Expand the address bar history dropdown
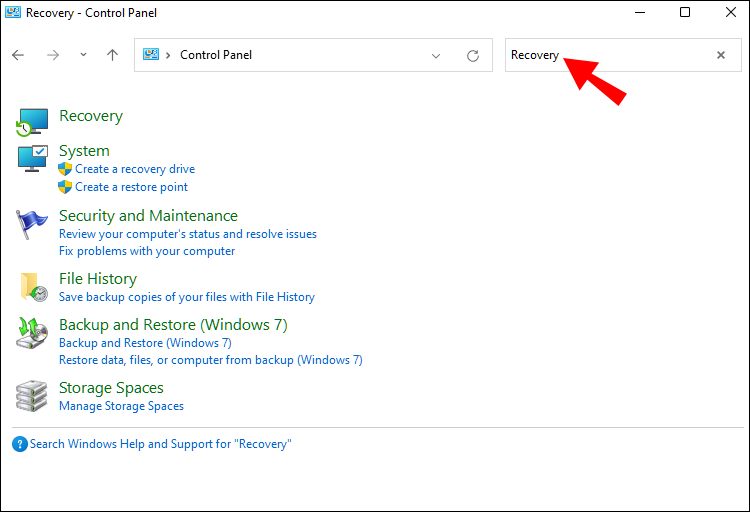Viewport: 750px width, 512px height. click(436, 56)
